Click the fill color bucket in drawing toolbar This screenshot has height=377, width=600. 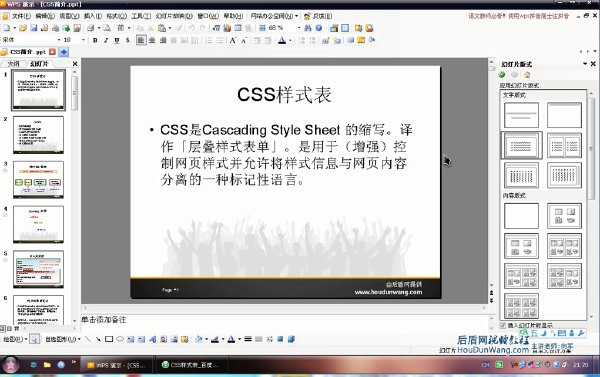pyautogui.click(x=199, y=339)
